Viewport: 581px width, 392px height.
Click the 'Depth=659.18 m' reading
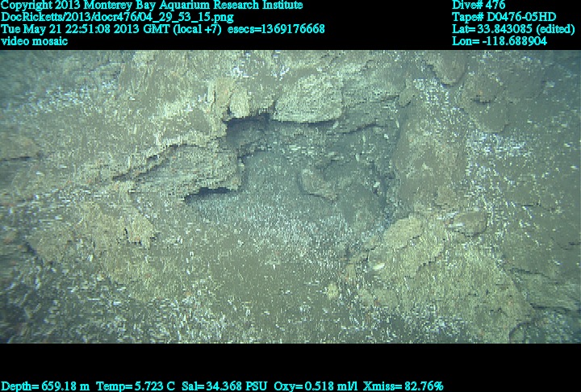click(x=45, y=386)
